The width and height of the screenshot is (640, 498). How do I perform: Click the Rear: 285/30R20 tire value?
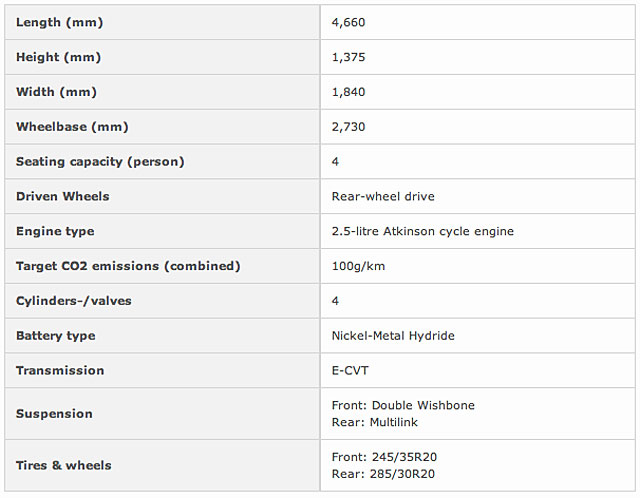pyautogui.click(x=383, y=474)
